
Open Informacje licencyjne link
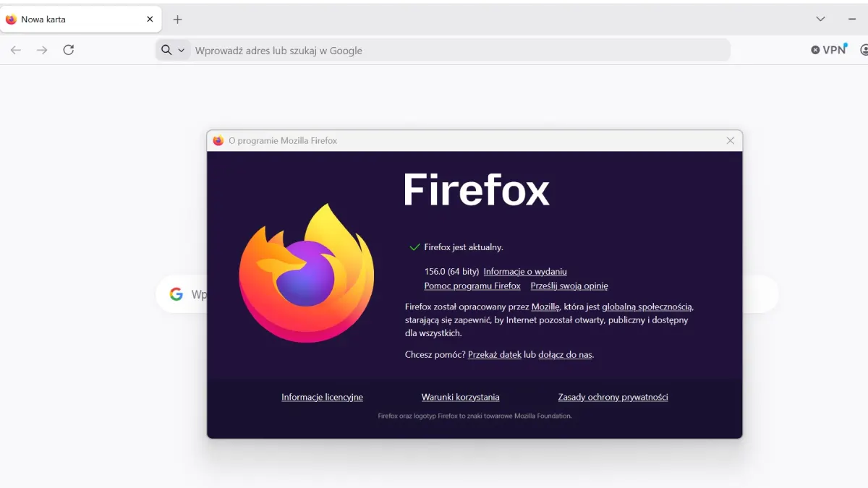pyautogui.click(x=322, y=398)
